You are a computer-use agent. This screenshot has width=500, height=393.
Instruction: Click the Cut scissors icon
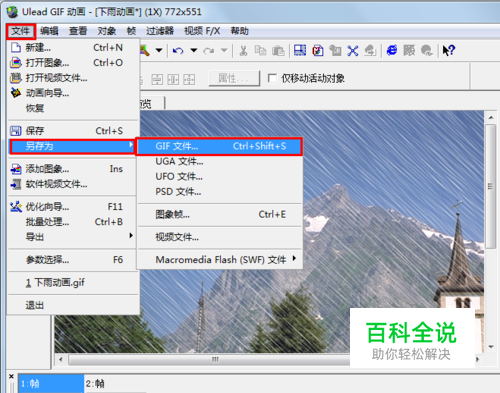point(243,51)
